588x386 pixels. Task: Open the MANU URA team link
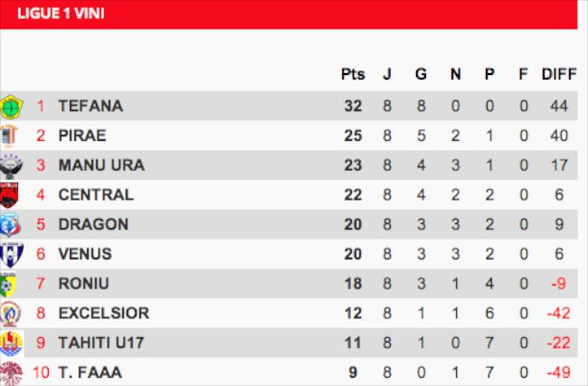[101, 165]
